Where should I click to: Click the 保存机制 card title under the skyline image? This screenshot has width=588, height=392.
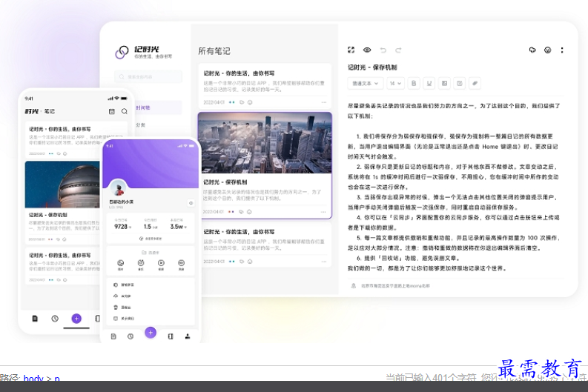click(x=225, y=182)
